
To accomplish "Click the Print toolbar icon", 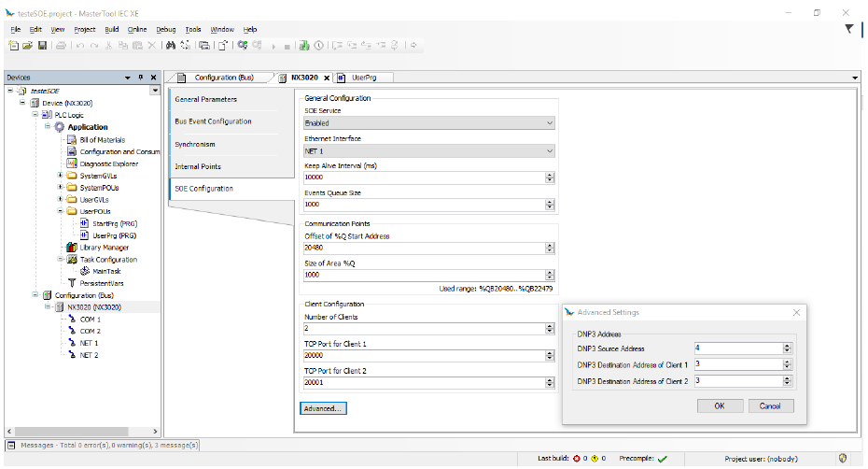I will coord(61,46).
